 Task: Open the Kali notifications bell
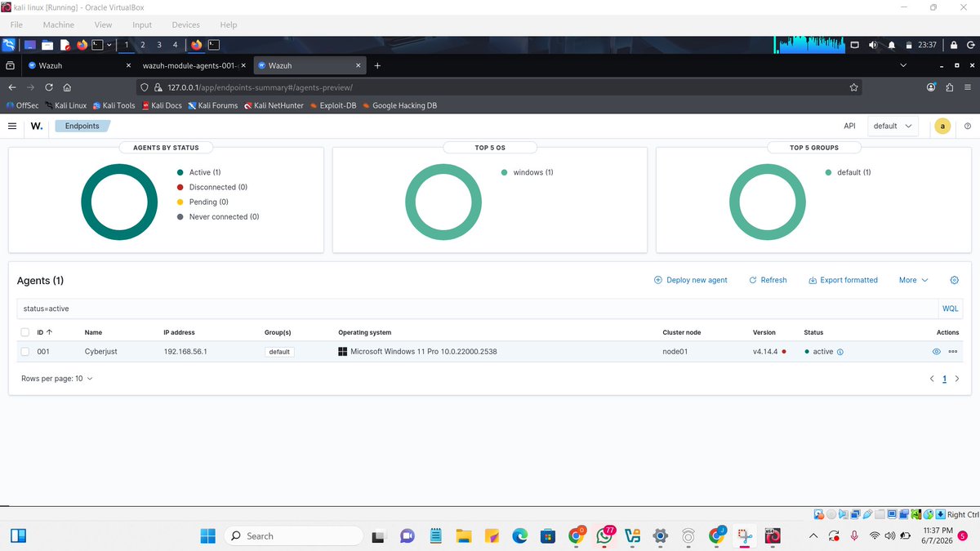[892, 45]
